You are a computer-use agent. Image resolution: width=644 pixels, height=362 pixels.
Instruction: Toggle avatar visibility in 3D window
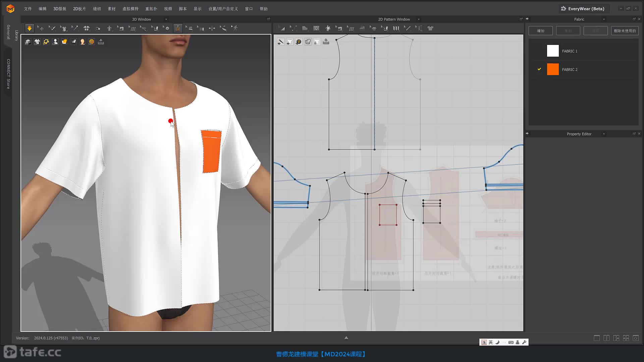pos(55,42)
